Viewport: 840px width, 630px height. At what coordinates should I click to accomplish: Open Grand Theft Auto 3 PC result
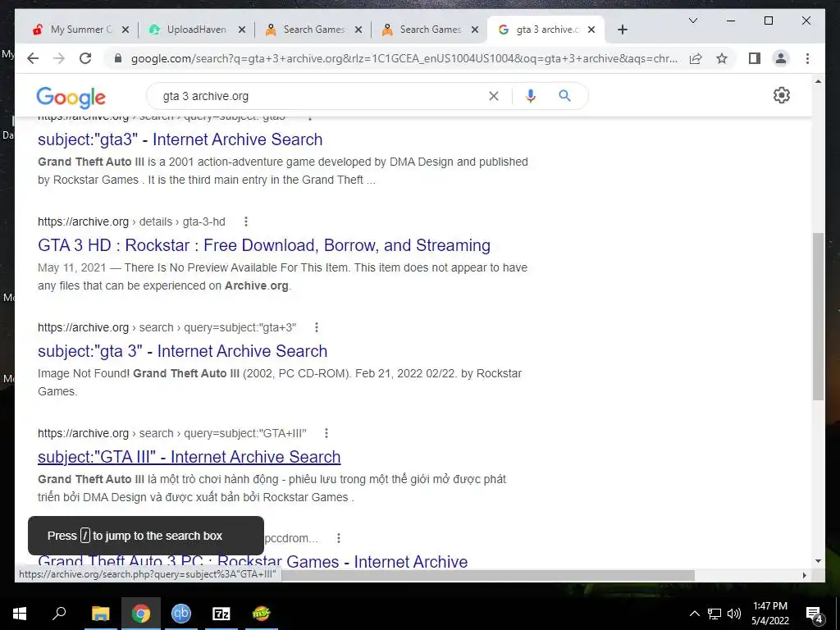pos(253,561)
